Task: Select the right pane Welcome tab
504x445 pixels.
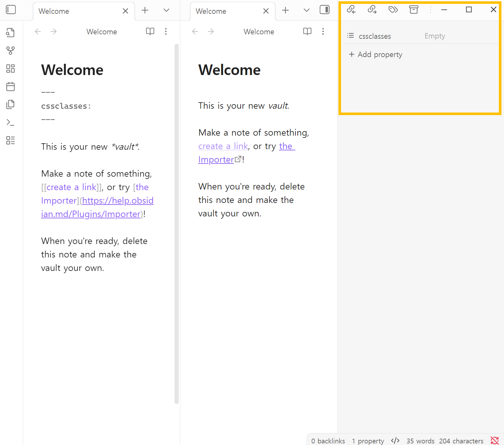Action: point(233,11)
